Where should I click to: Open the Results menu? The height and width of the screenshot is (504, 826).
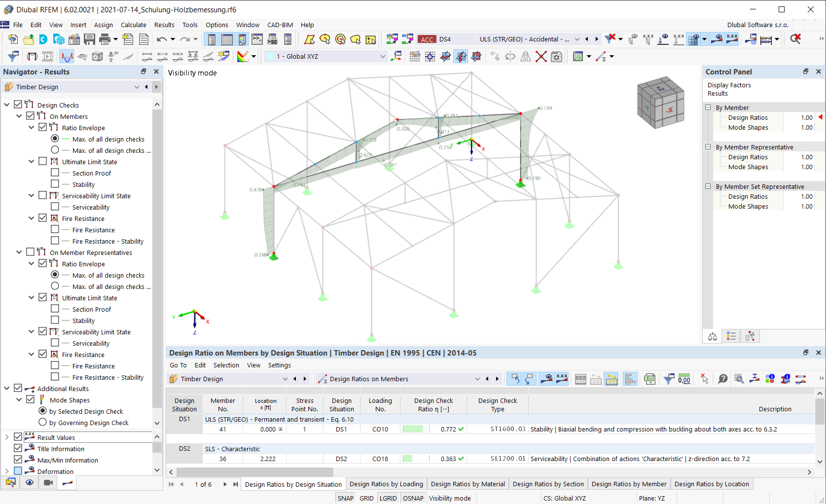click(x=164, y=25)
